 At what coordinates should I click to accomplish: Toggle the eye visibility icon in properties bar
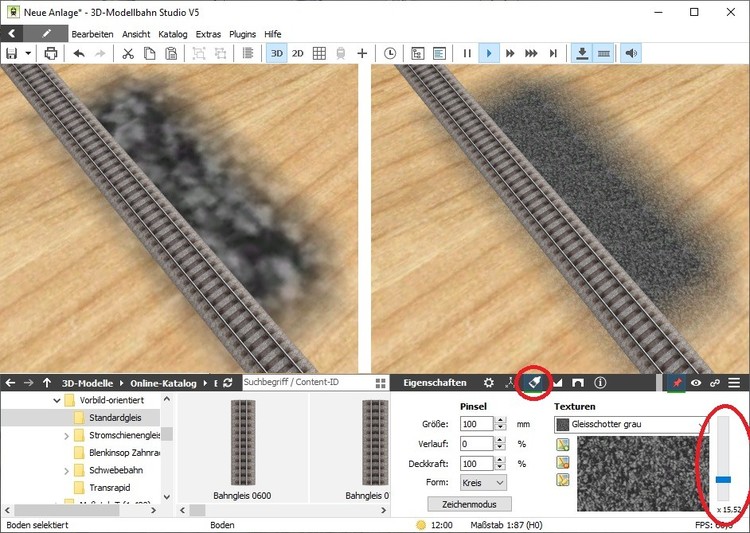[695, 383]
